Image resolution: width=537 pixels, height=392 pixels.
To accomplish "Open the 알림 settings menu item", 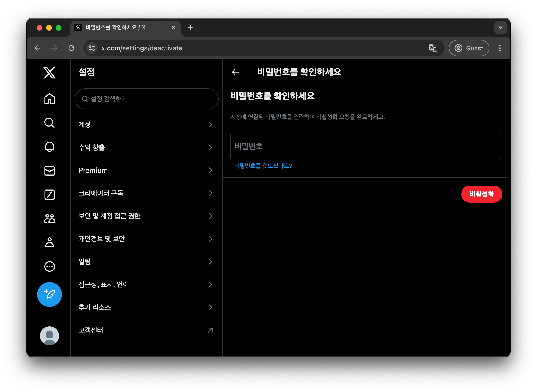I will tap(146, 261).
